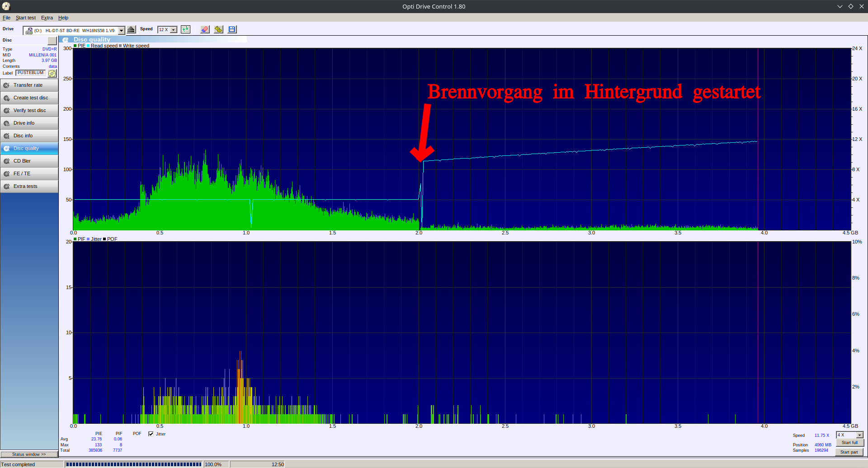This screenshot has width=868, height=468.
Task: Select the Verify test disc option
Action: pyautogui.click(x=29, y=110)
